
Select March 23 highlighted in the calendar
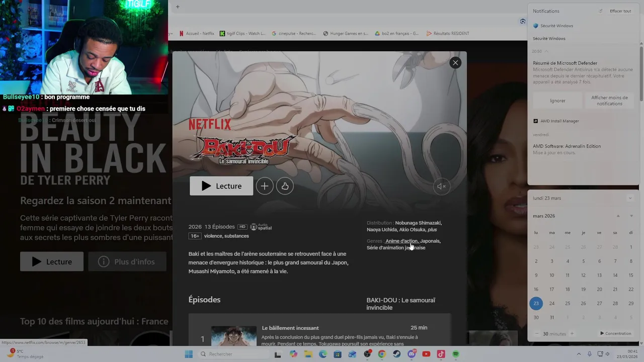(x=536, y=303)
